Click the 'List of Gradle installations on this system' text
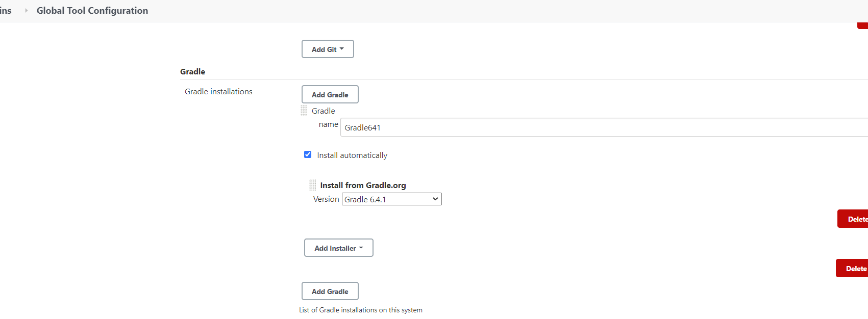Viewport: 868px width, 319px height. (361, 310)
